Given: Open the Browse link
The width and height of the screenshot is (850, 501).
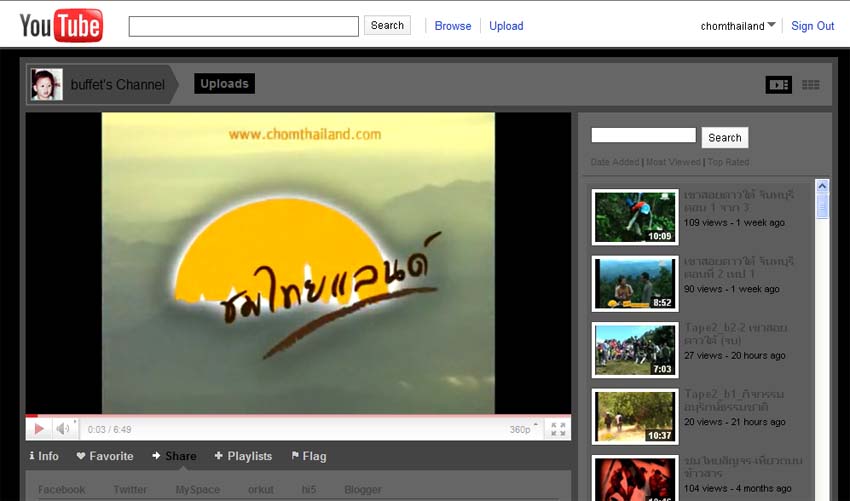Looking at the screenshot, I should tap(453, 25).
